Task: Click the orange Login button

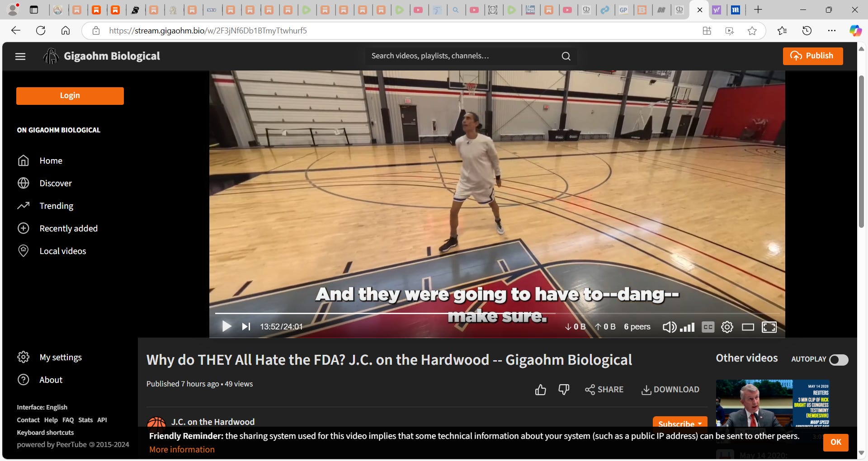Action: coord(70,96)
